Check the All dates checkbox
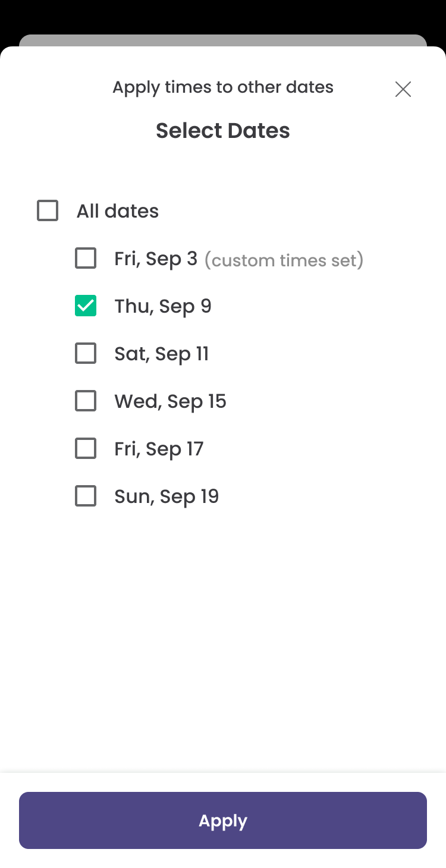The height and width of the screenshot is (868, 446). [48, 211]
